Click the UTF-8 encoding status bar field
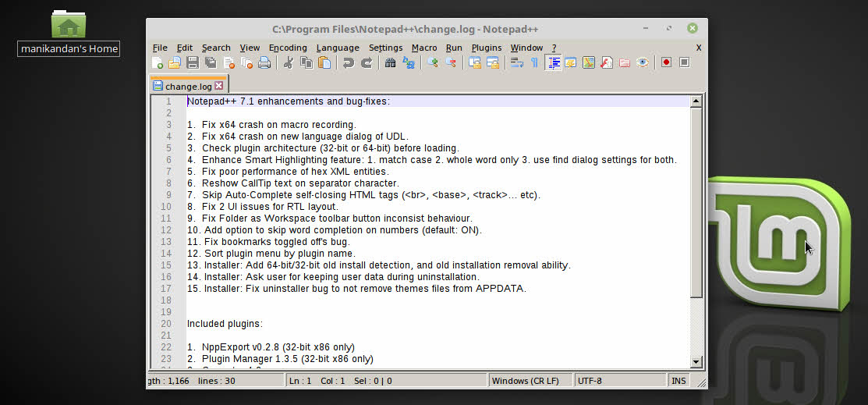Image resolution: width=868 pixels, height=405 pixels. click(620, 381)
